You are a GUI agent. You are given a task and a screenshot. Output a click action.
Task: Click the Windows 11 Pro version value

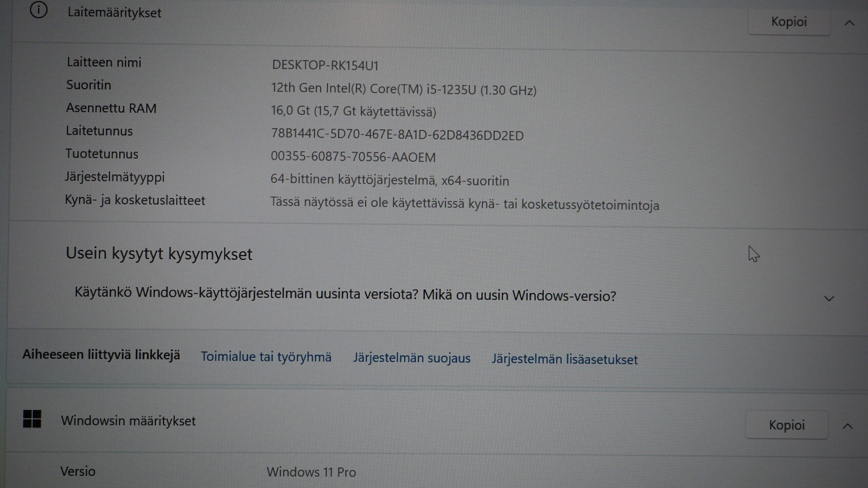point(311,472)
